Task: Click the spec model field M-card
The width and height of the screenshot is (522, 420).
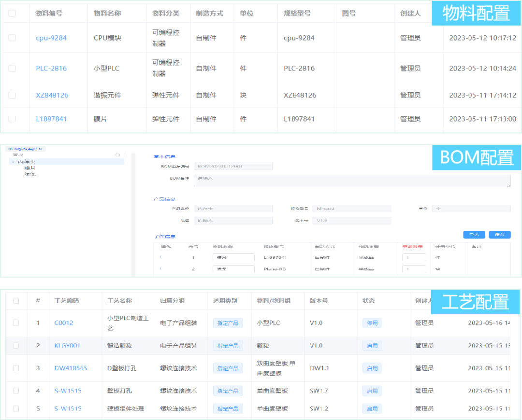Action: click(x=352, y=209)
